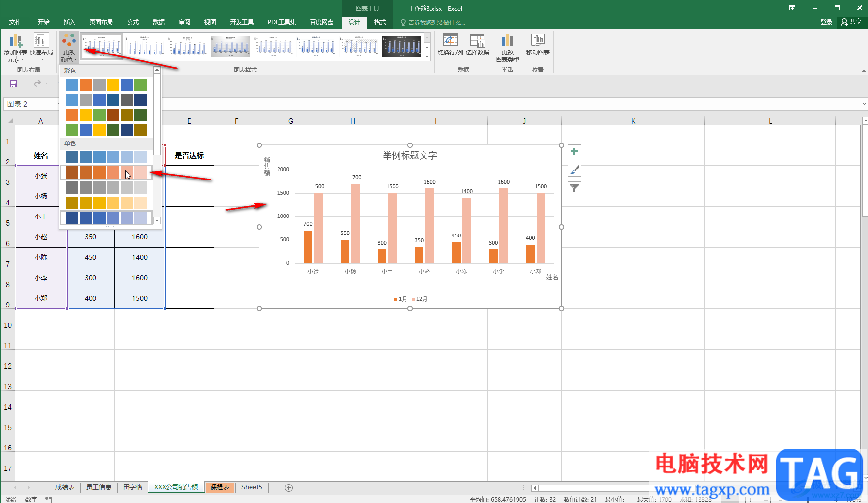Image resolution: width=868 pixels, height=503 pixels.
Task: Select column header K
Action: (x=633, y=121)
